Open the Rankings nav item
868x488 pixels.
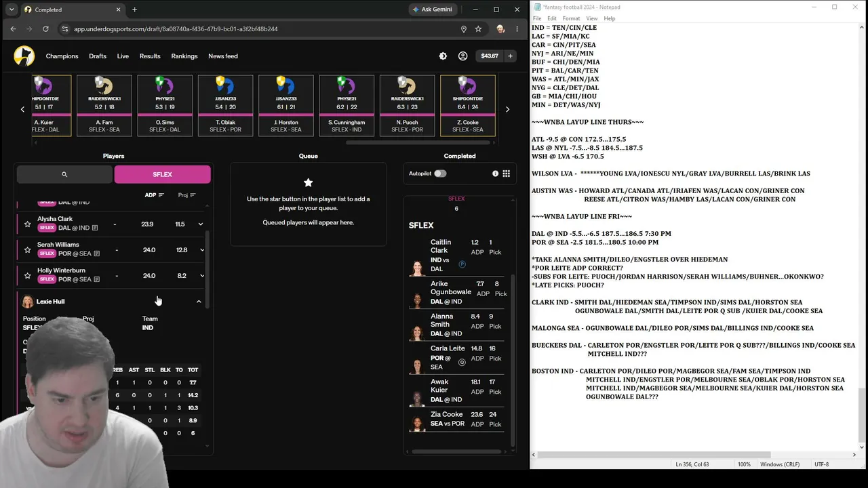[184, 56]
